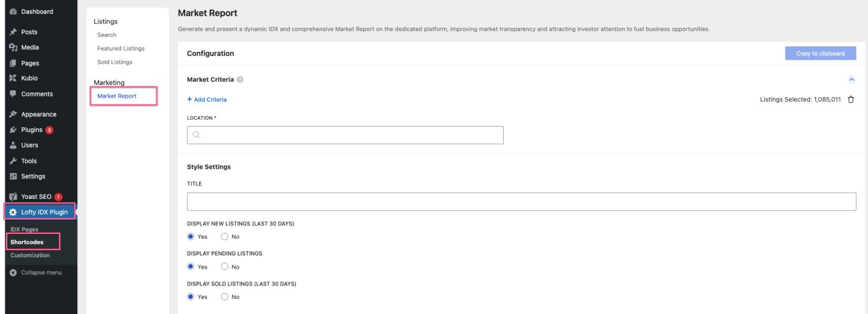Click the Dashboard icon in sidebar

point(13,11)
